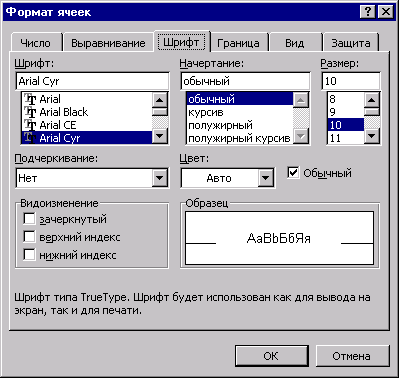Switch to the Число tab
Image resolution: width=399 pixels, height=378 pixels.
36,43
